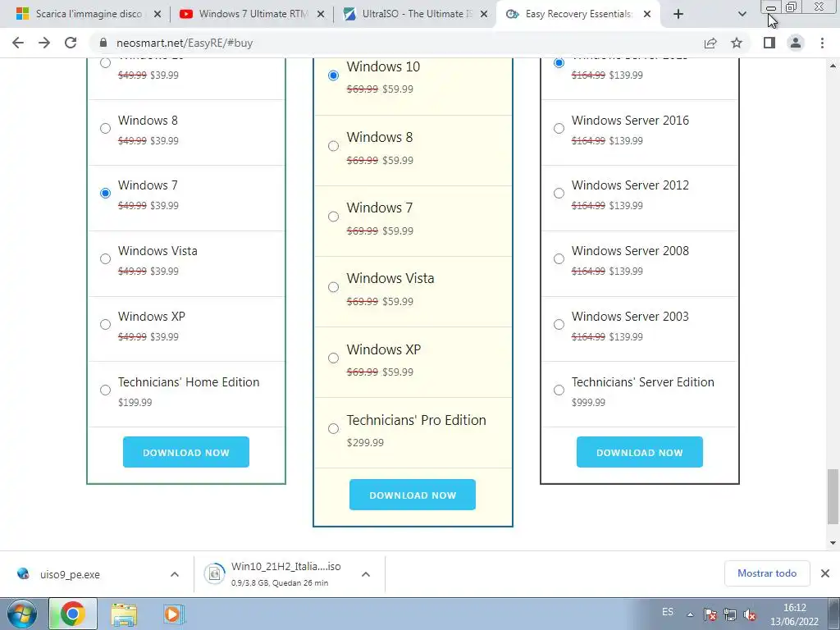
Task: Select Windows XP at $59.99 Pro
Action: pos(333,358)
